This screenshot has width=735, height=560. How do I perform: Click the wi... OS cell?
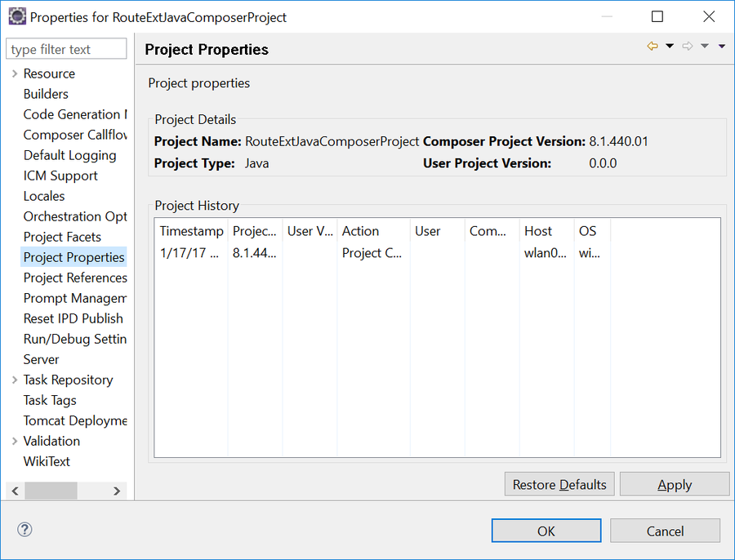click(x=589, y=253)
